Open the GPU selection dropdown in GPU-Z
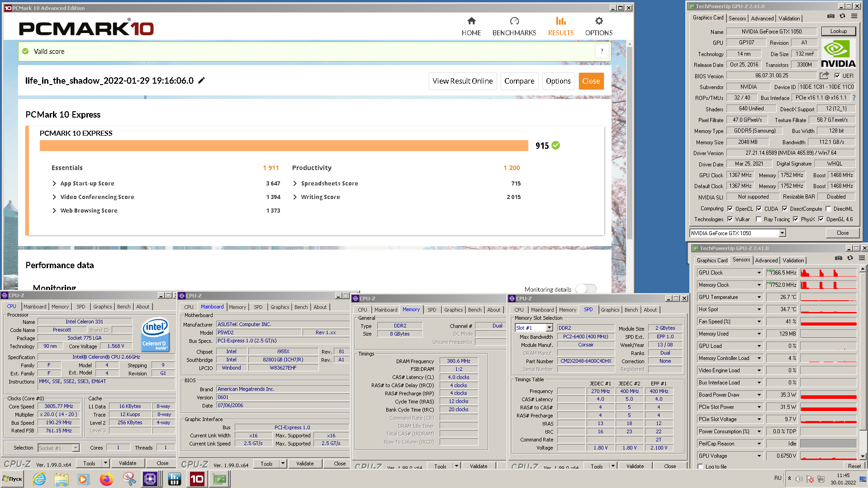Screen dimensions: 868x488 [x=783, y=233]
